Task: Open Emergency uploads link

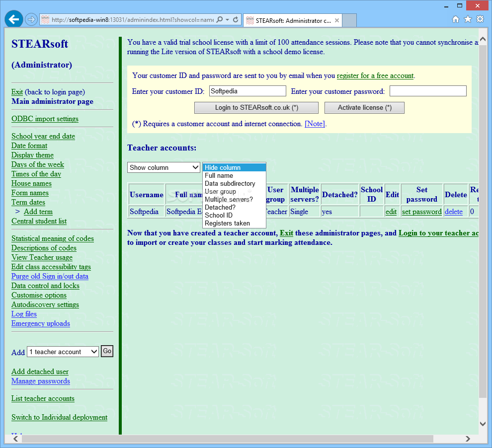Action: click(41, 323)
